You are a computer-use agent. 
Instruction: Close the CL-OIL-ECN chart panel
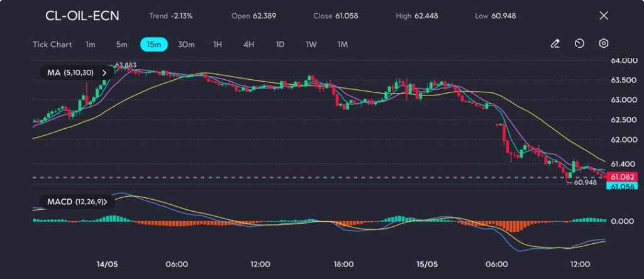(604, 16)
